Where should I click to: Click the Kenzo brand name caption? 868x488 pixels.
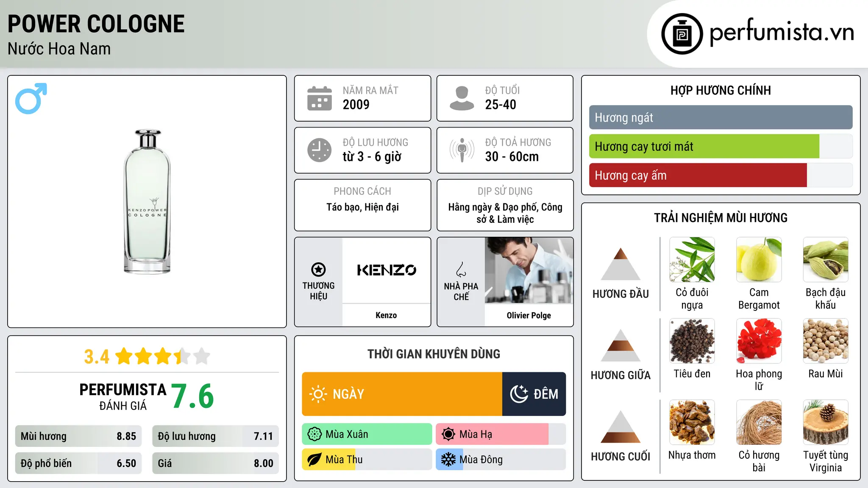coord(386,315)
